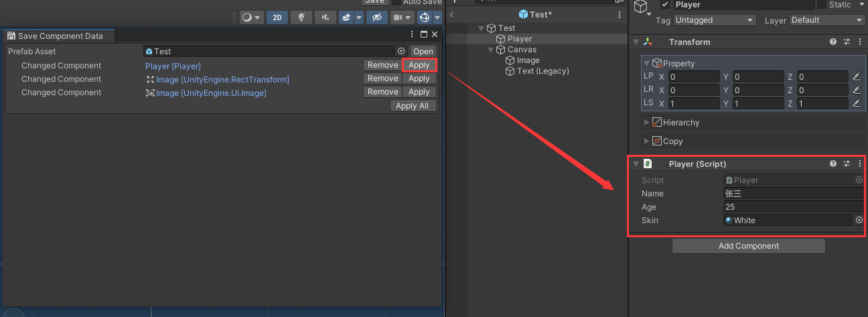Open Player (Script) help reference icon
This screenshot has width=868, height=317.
pyautogui.click(x=833, y=164)
